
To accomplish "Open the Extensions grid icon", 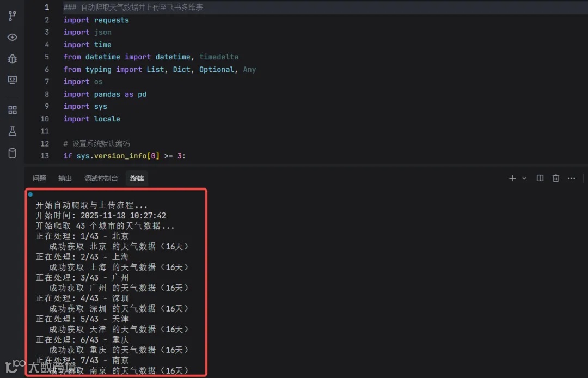I will point(13,110).
